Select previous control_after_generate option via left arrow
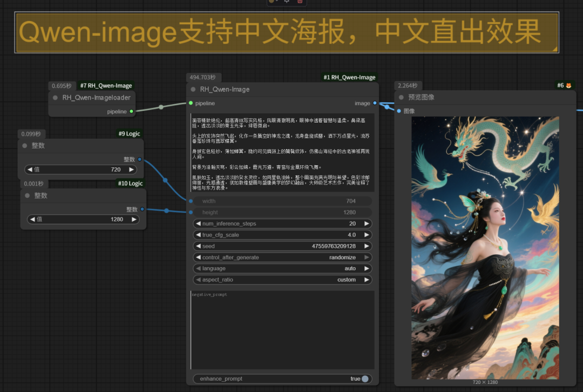Image resolution: width=583 pixels, height=392 pixels. click(x=198, y=257)
